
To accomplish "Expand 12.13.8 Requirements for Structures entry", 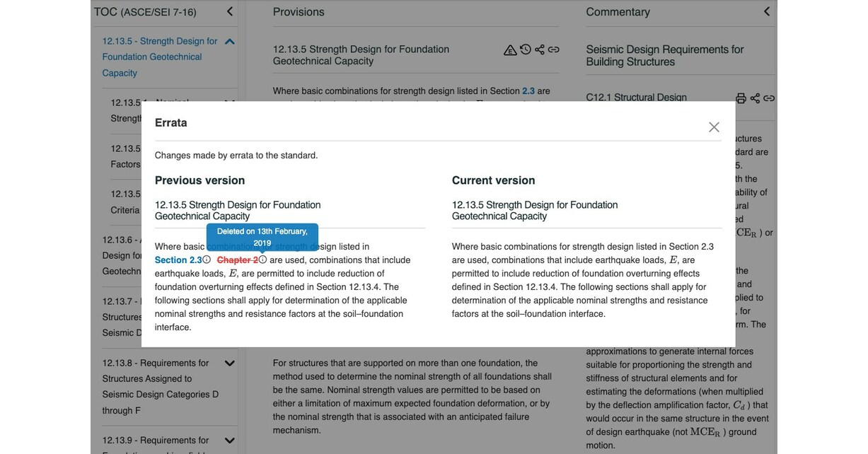I will (x=229, y=363).
